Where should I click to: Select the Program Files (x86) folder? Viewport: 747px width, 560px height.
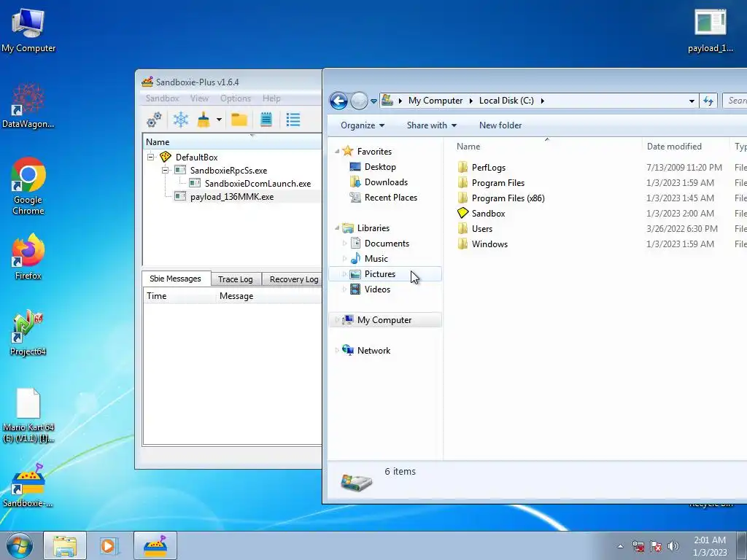pyautogui.click(x=508, y=198)
